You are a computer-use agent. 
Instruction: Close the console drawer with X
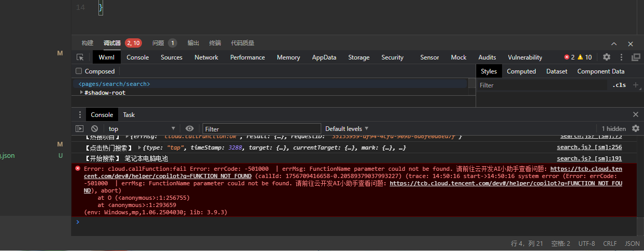pos(636,114)
